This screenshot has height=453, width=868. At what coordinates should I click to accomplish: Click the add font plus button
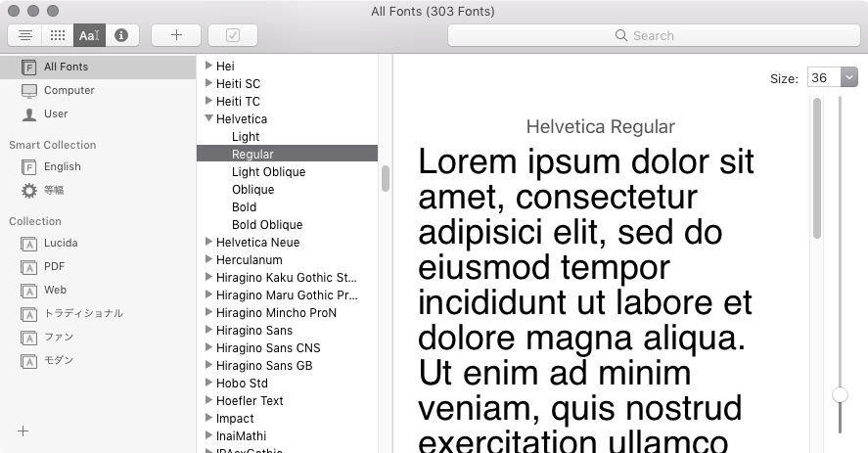(176, 35)
